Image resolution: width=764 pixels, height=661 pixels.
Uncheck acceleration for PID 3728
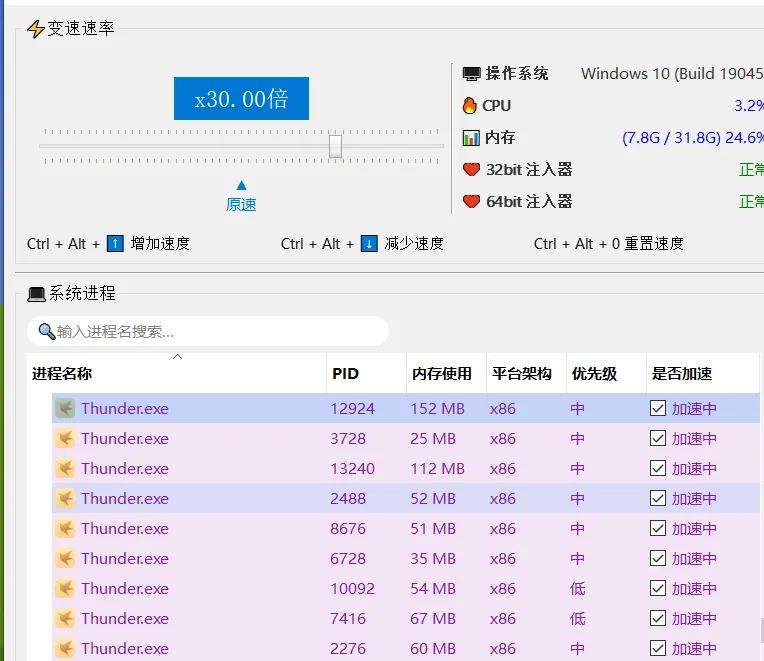point(658,438)
